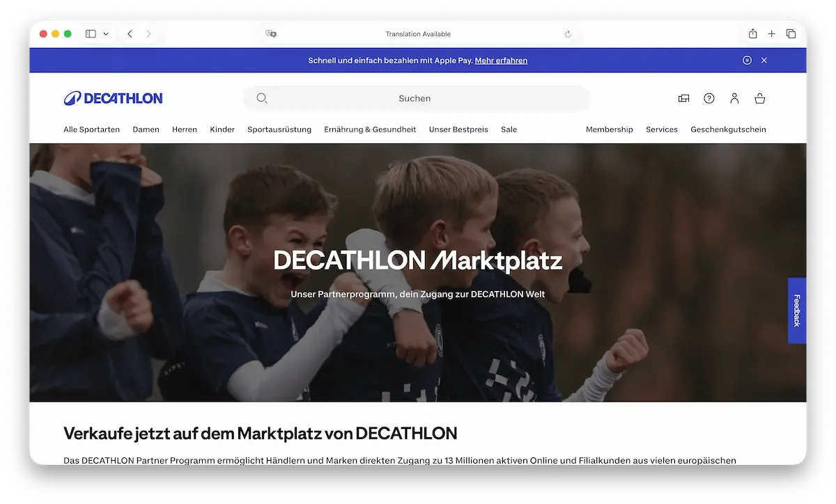
Task: Open the help question mark icon
Action: [709, 98]
